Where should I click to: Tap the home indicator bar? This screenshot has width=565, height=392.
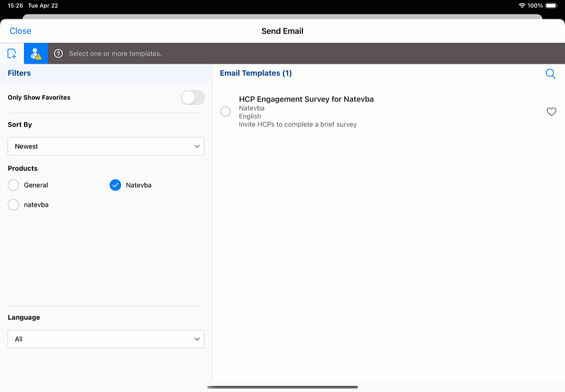282,387
